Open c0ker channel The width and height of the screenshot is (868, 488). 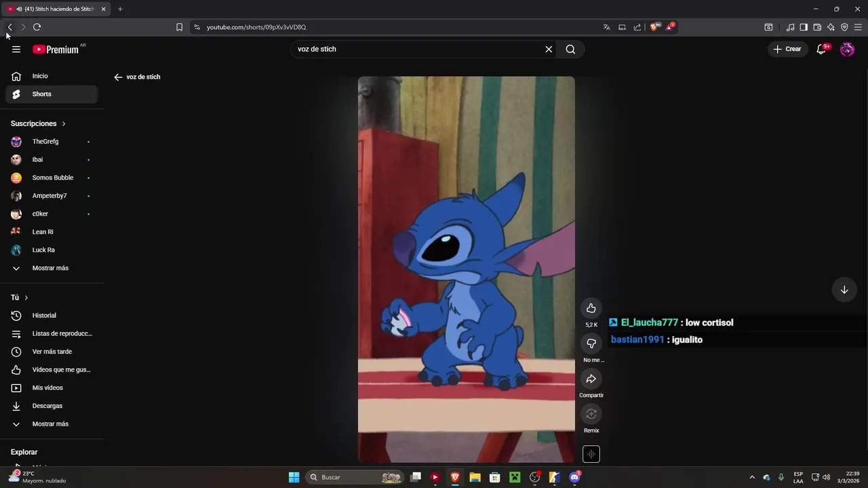pyautogui.click(x=52, y=214)
